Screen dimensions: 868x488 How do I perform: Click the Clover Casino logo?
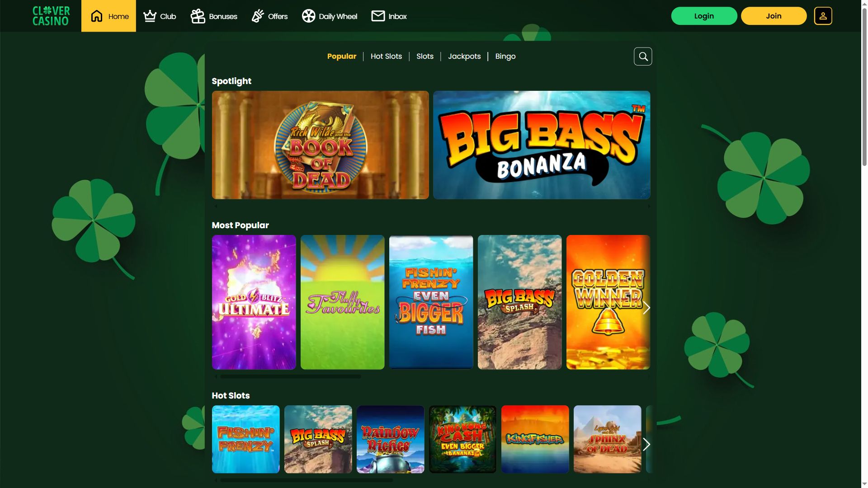[x=51, y=16]
